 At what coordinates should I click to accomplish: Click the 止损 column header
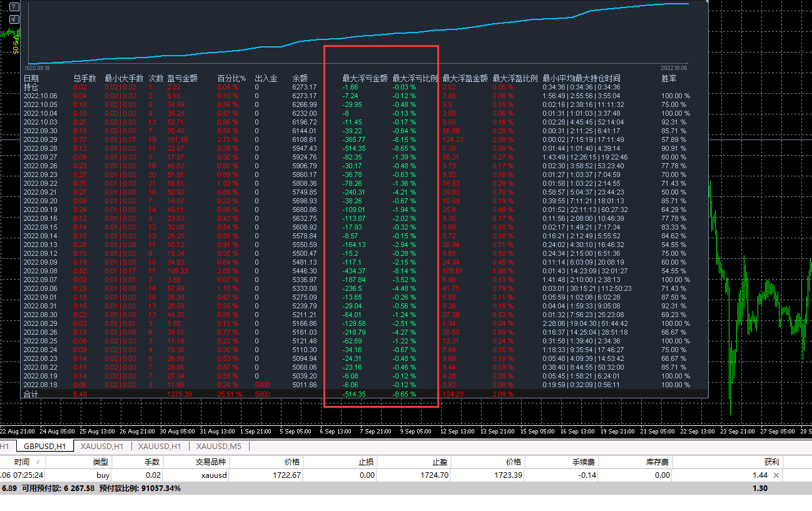366,462
